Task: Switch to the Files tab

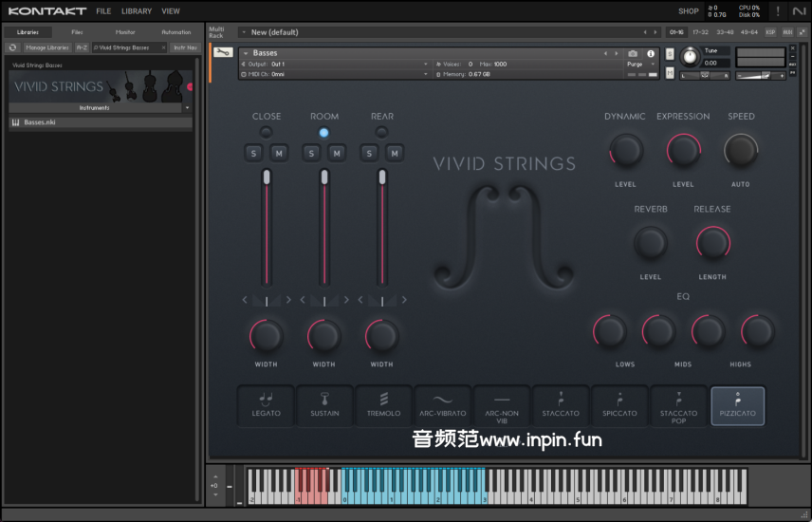Action: tap(77, 32)
